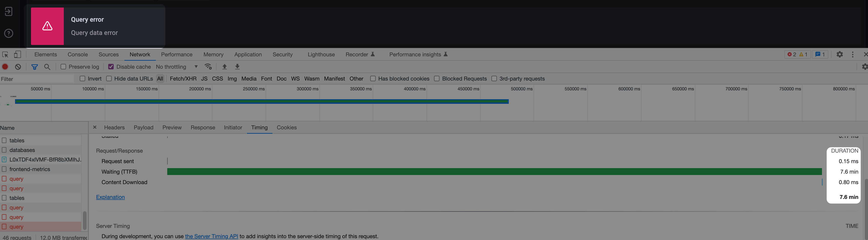The height and width of the screenshot is (240, 868).
Task: Open the network filter bar
Action: point(34,66)
